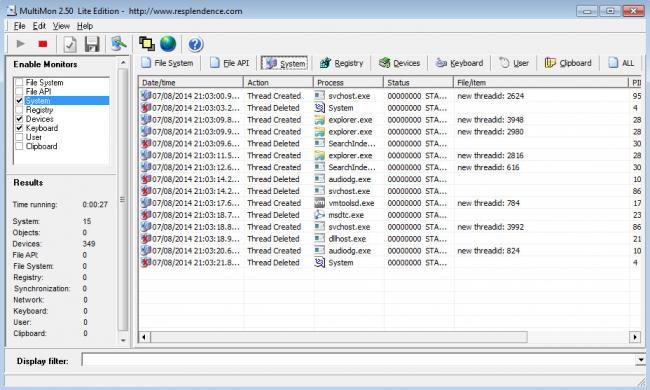Open help with the blue question icon
The width and height of the screenshot is (650, 390).
(195, 44)
